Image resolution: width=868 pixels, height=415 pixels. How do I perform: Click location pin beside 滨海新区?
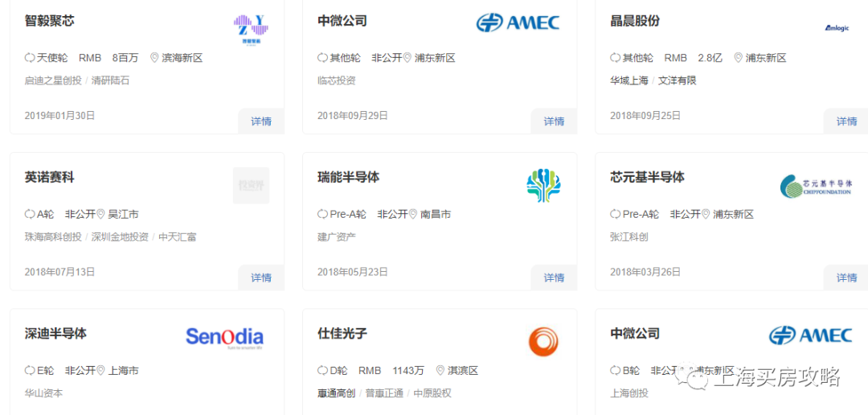[154, 58]
